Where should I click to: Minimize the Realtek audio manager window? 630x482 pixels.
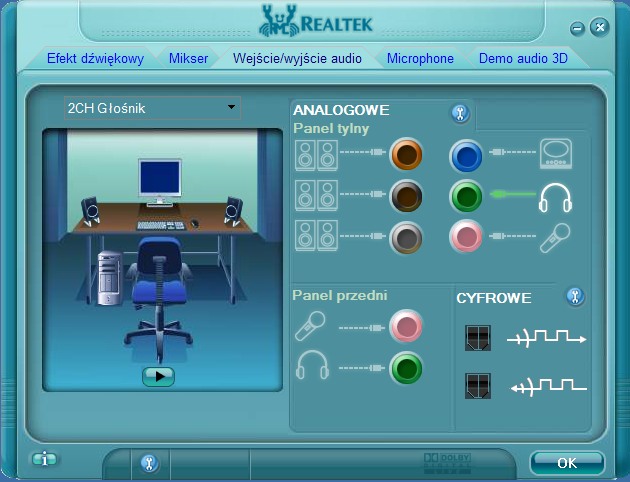click(577, 29)
